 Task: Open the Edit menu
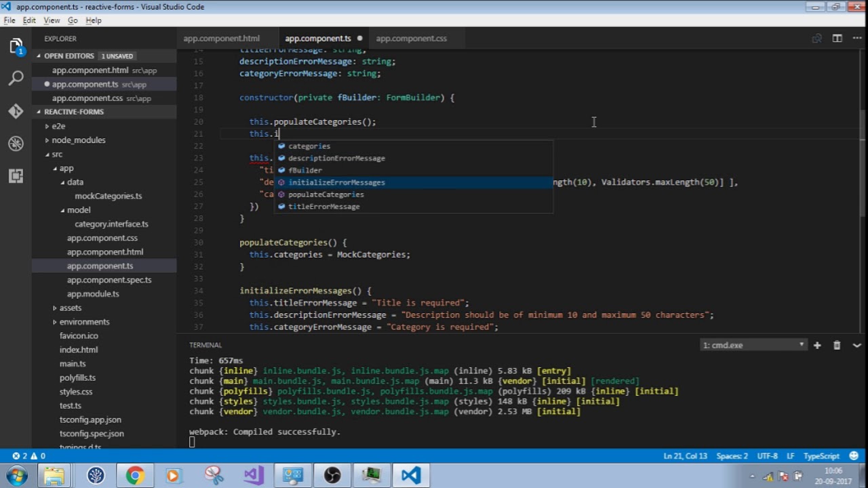pyautogui.click(x=29, y=20)
